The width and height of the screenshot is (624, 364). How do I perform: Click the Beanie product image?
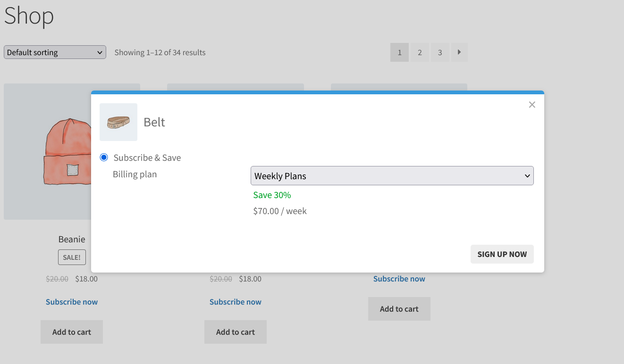pyautogui.click(x=47, y=151)
